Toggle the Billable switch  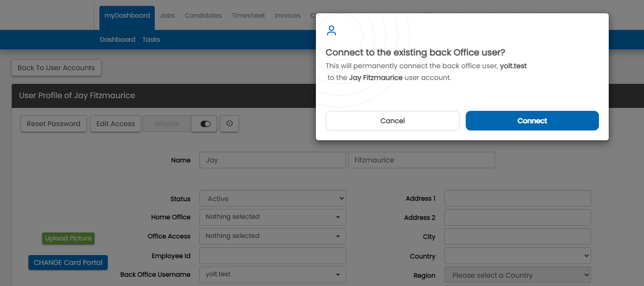tap(205, 124)
